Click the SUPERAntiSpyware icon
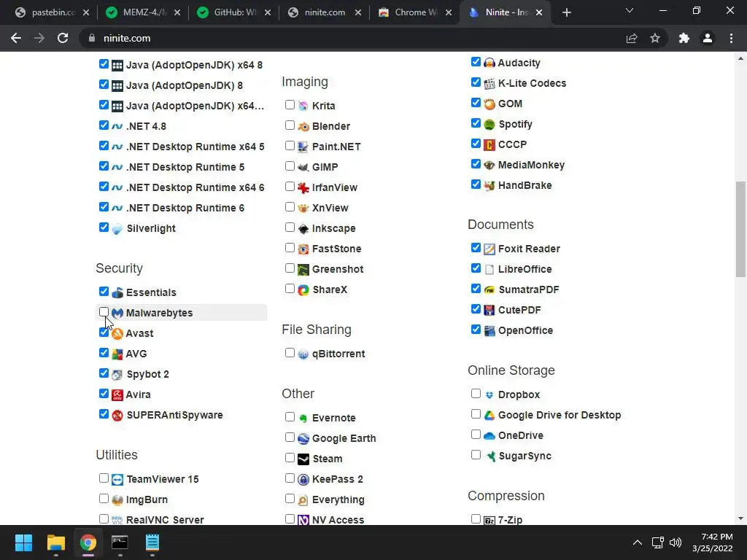Screen dimensions: 747x560 [117, 415]
